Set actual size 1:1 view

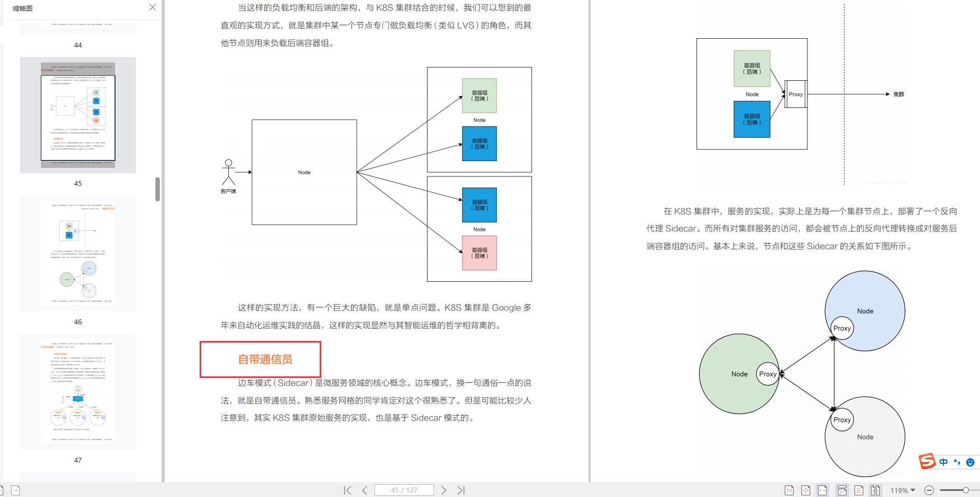[789, 490]
